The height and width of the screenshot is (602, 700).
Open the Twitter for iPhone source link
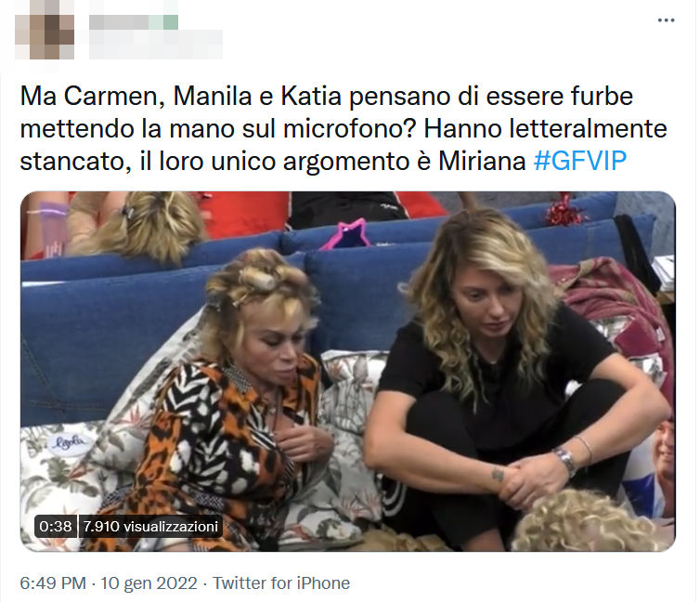click(280, 583)
